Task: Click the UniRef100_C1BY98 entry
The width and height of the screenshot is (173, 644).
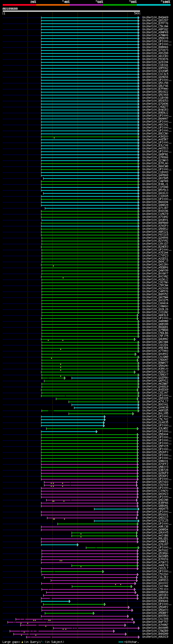Action: pyautogui.click(x=155, y=98)
